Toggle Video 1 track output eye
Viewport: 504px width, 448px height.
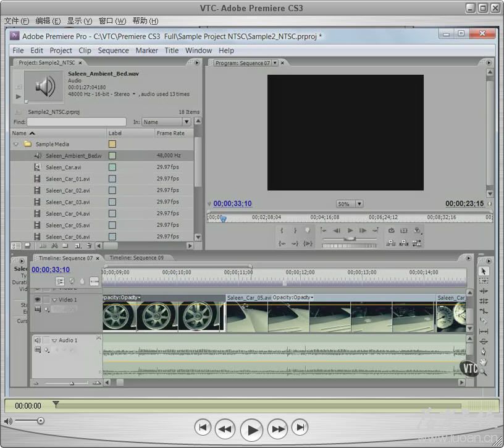click(38, 300)
